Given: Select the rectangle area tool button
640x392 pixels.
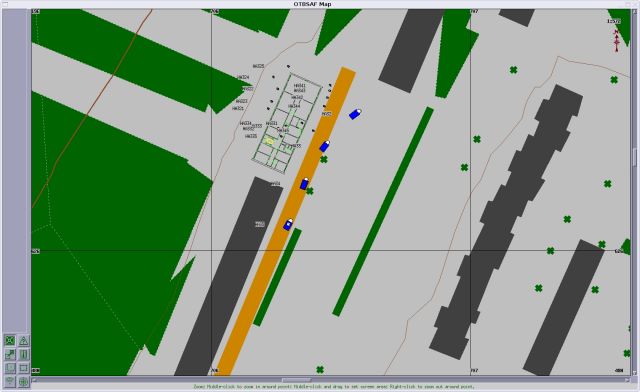Looking at the screenshot, I should click(x=24, y=368).
